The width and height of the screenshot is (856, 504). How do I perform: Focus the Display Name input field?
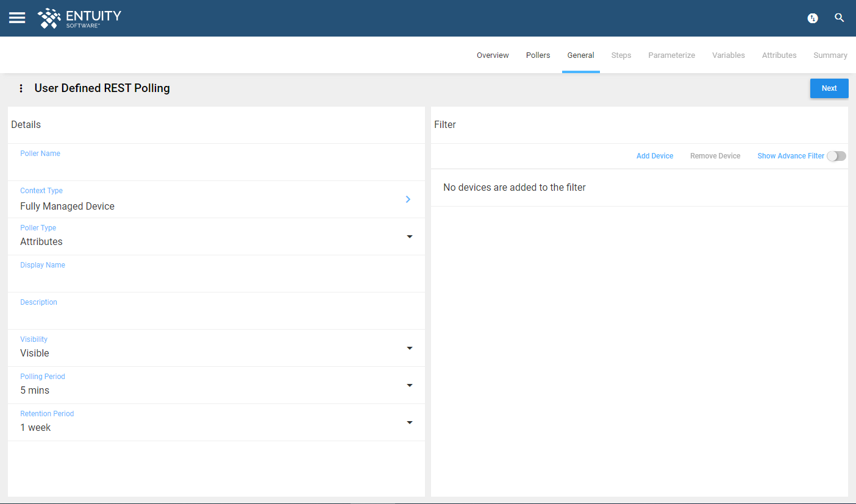pos(216,274)
